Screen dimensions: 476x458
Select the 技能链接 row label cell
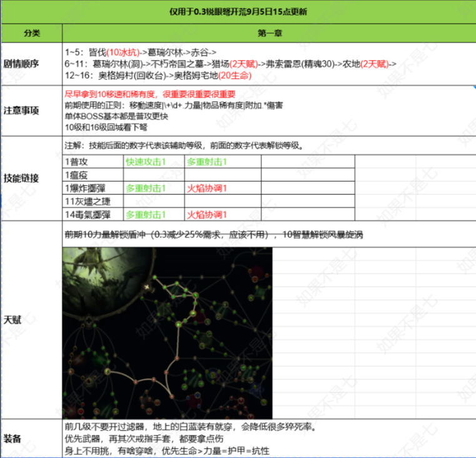click(31, 179)
